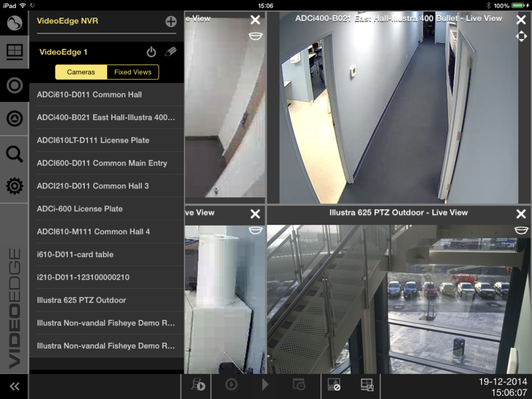Screen dimensions: 532x399
Task: Tap the 15:06 status bar clock
Action: (265, 6)
